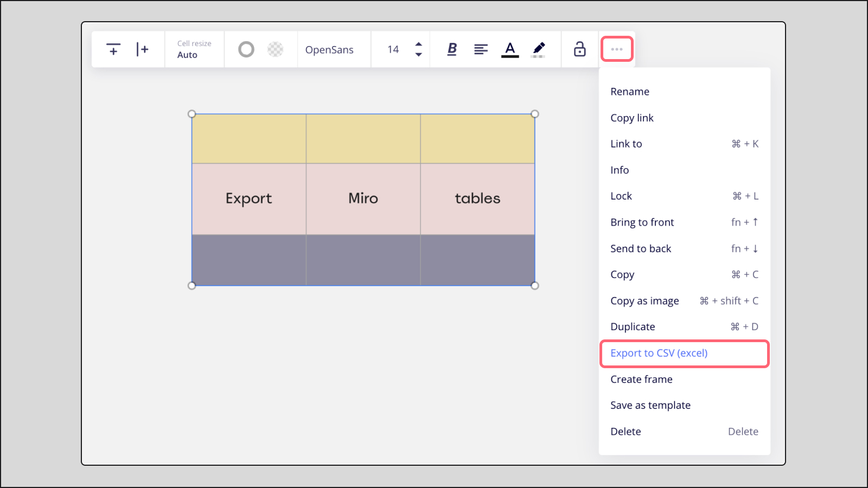Screen dimensions: 868x488
Task: Toggle bold text formatting
Action: [x=452, y=49]
